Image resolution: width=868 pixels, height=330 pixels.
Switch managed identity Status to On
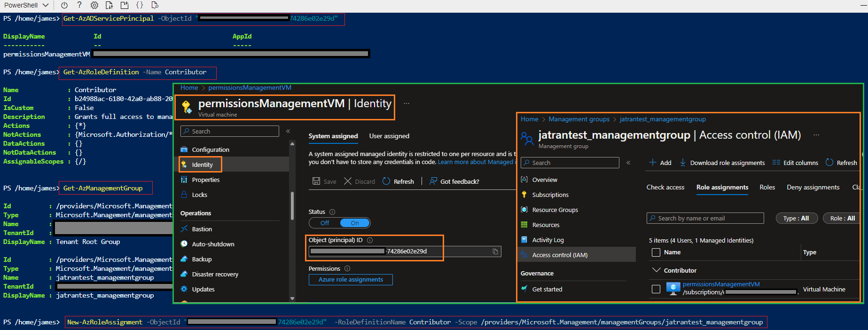(x=355, y=223)
